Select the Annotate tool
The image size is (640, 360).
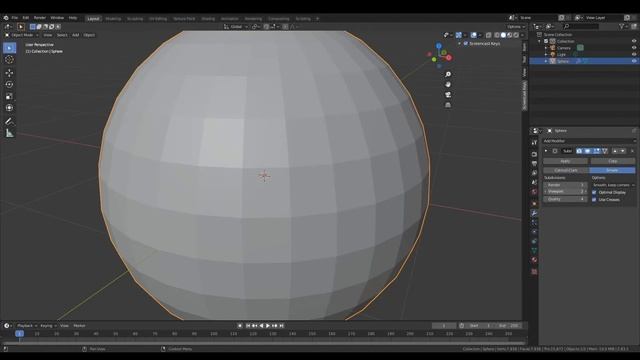point(9,121)
